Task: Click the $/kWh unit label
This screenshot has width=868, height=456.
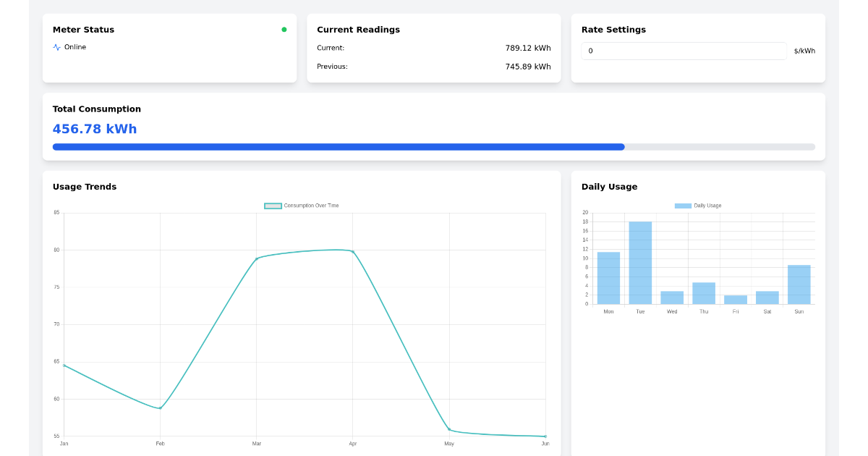Action: point(804,51)
